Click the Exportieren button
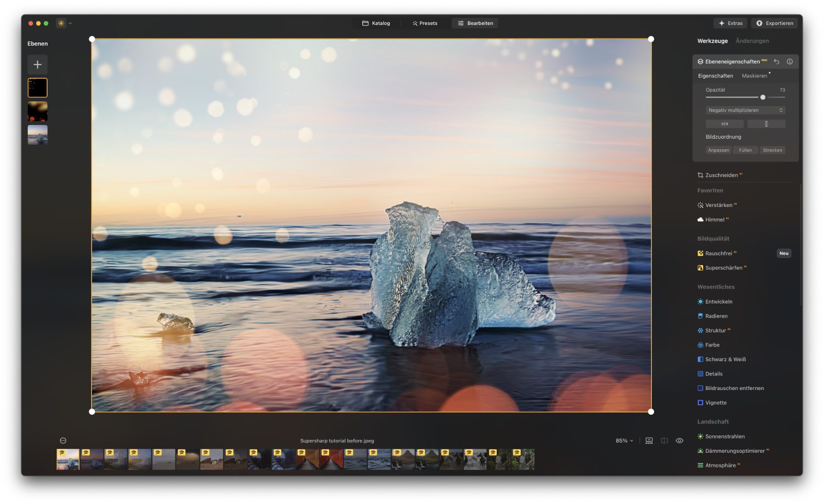 pyautogui.click(x=775, y=23)
